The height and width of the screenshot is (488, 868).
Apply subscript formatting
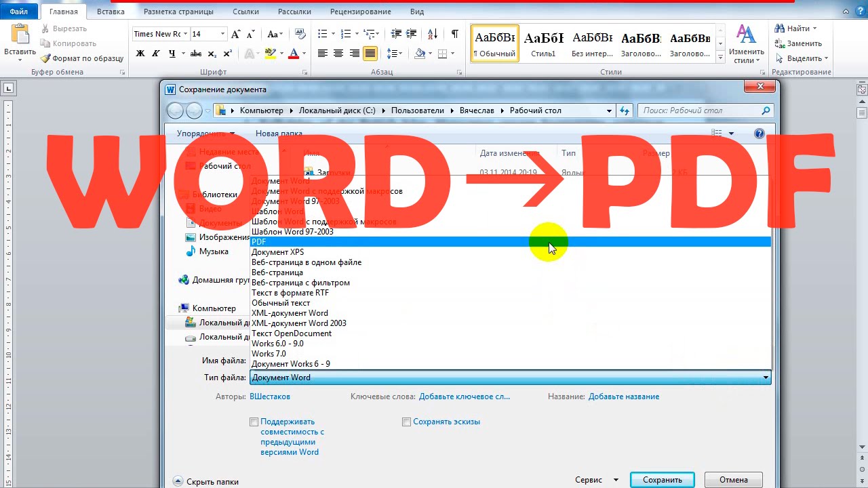click(x=212, y=54)
